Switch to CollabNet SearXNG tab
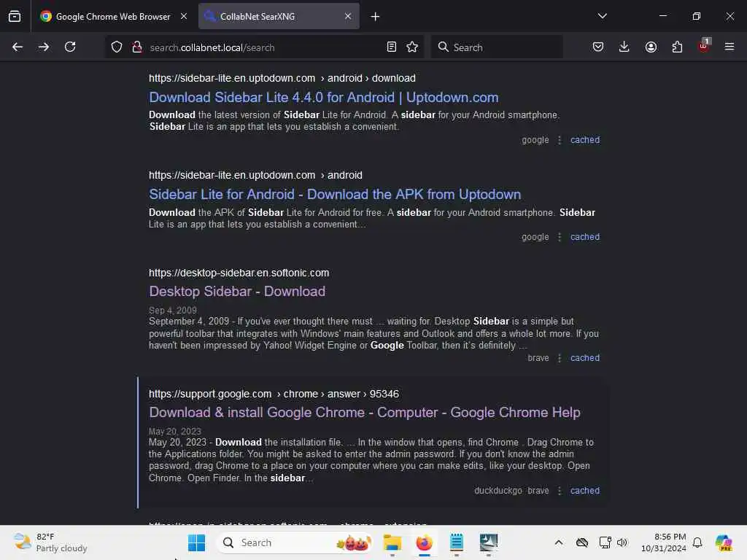This screenshot has width=747, height=560. pyautogui.click(x=279, y=16)
